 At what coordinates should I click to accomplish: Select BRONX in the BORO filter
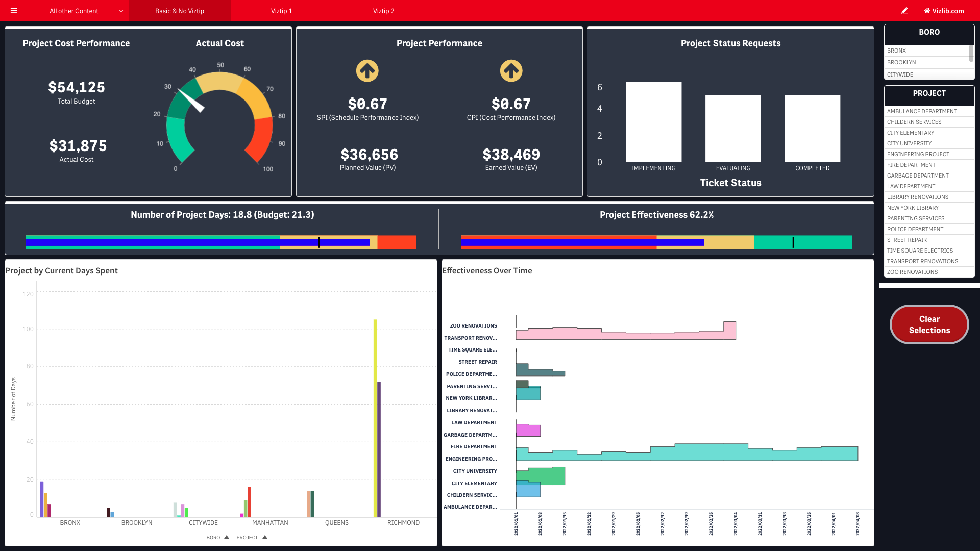[926, 51]
